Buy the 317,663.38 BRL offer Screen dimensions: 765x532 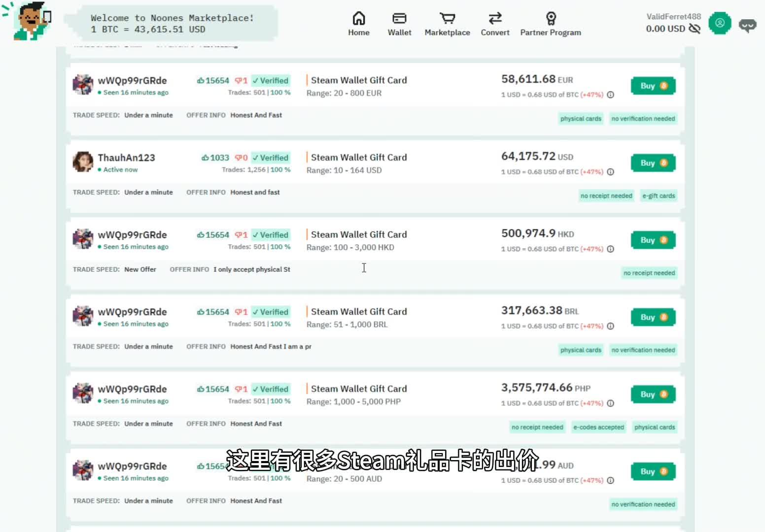tap(653, 317)
